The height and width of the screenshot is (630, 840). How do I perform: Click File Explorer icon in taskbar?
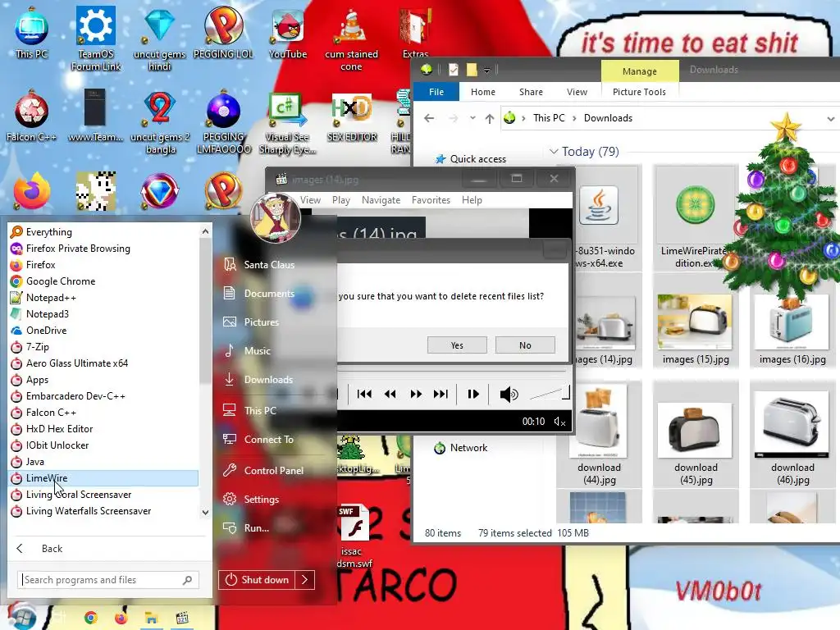click(151, 618)
